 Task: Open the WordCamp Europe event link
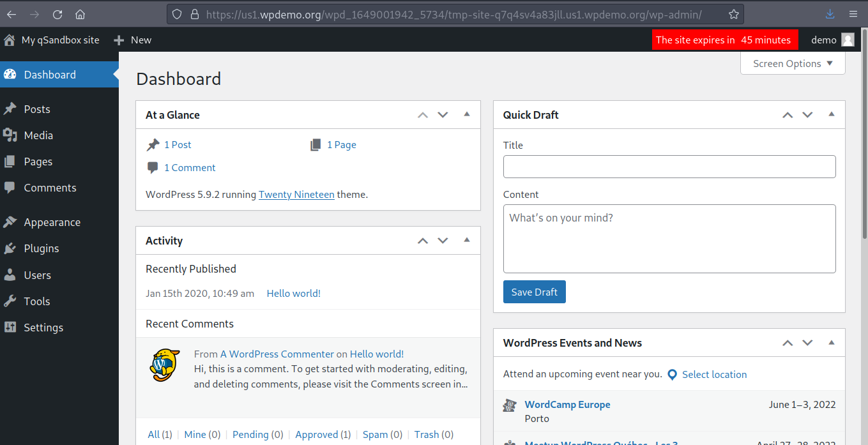(x=567, y=404)
